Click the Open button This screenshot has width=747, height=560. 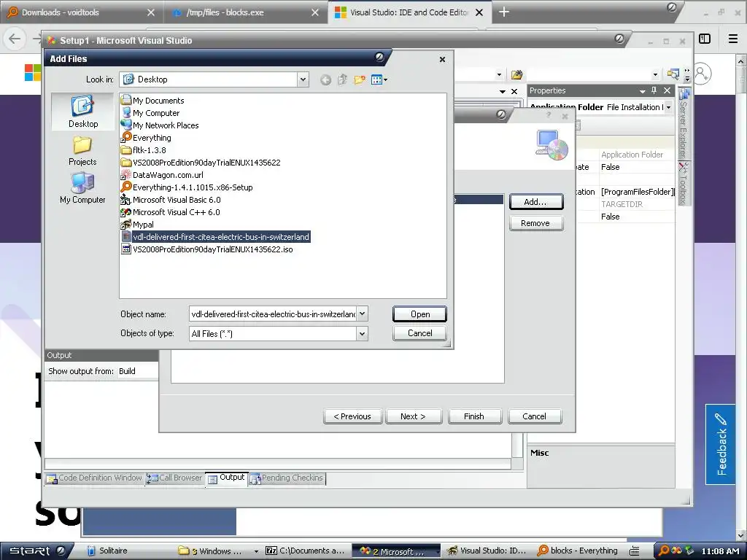coord(419,314)
